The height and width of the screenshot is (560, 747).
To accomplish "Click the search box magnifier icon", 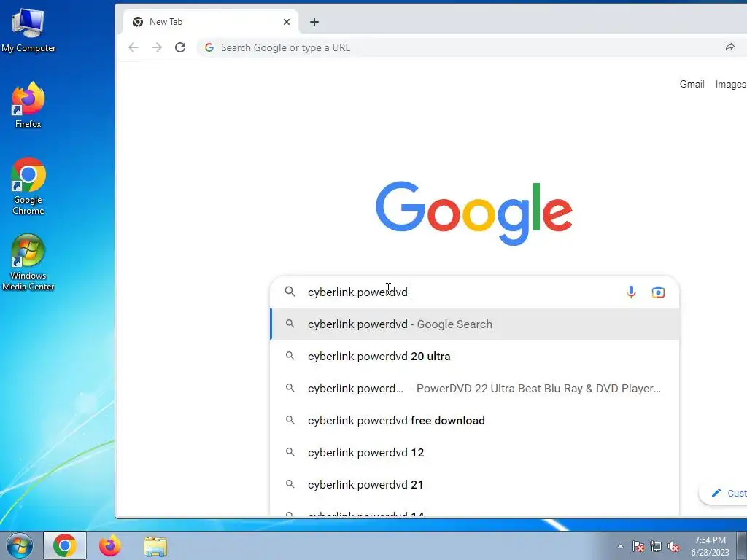I will coord(290,292).
